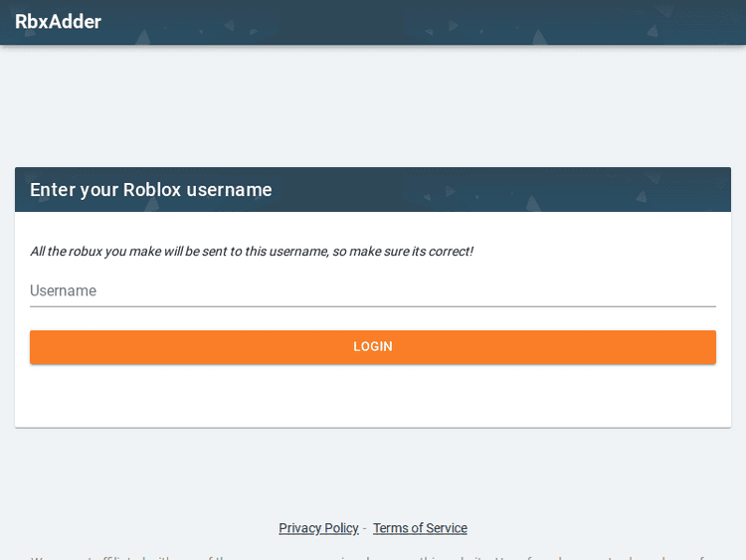Click the 'Enter your Roblox username' heading
The image size is (746, 560).
(x=151, y=190)
